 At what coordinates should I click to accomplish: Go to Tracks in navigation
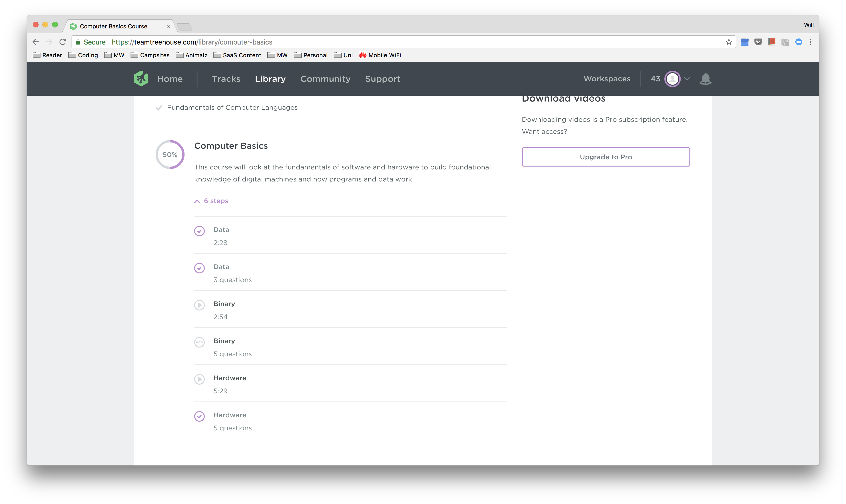226,79
